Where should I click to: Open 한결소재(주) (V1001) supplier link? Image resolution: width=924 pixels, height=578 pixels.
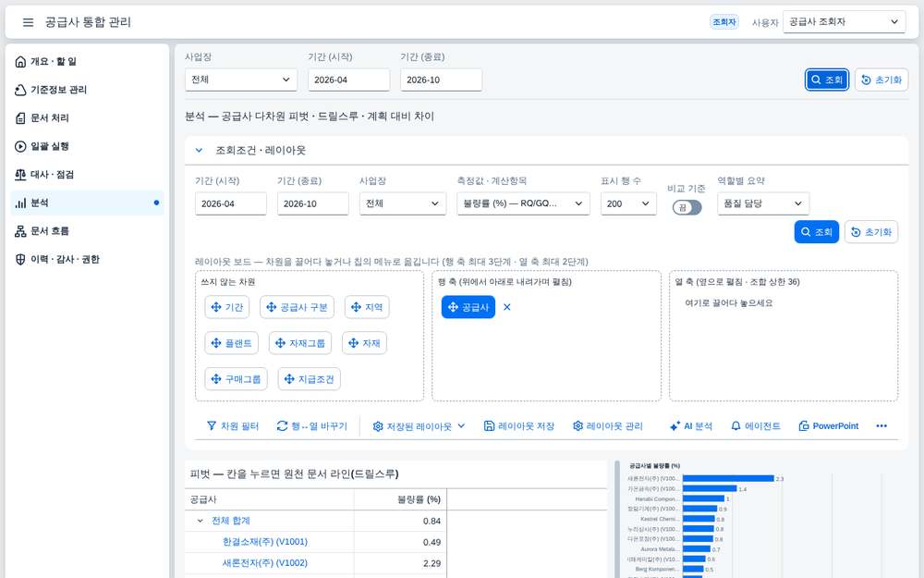click(265, 542)
